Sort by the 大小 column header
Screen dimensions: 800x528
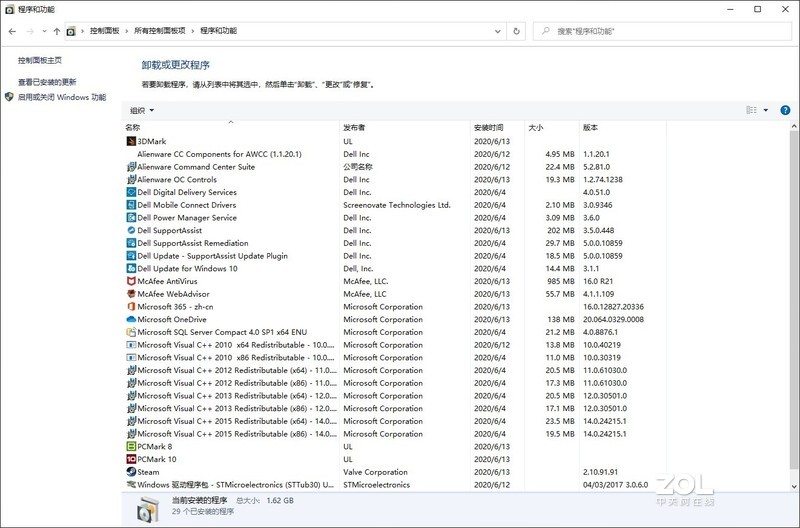[x=552, y=128]
